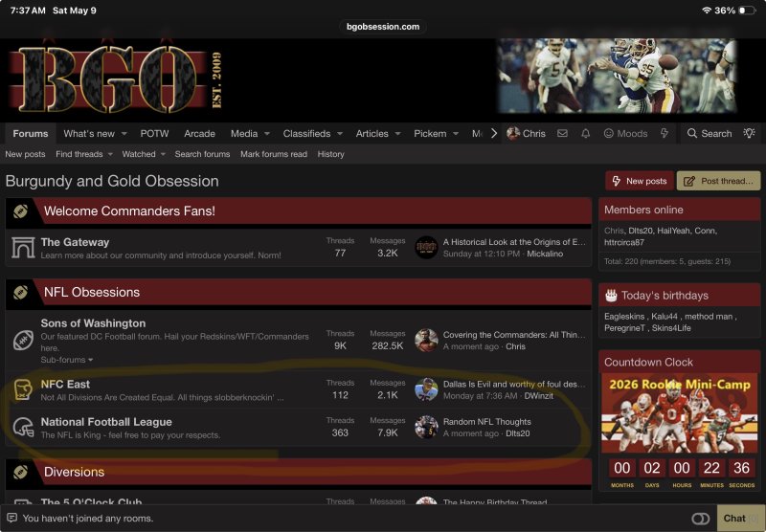Open Dlts20's avatar in National Football League row
Viewport: 766px width, 532px height.
point(426,427)
